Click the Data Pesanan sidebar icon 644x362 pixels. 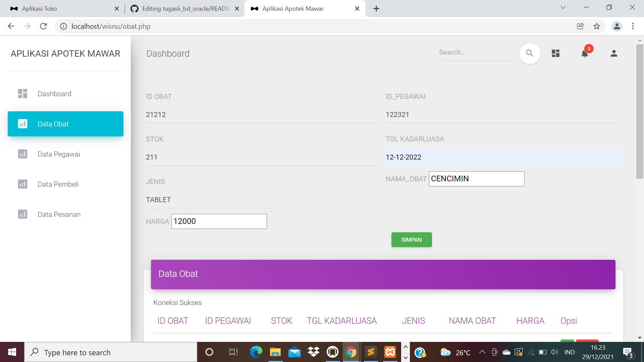tap(22, 214)
